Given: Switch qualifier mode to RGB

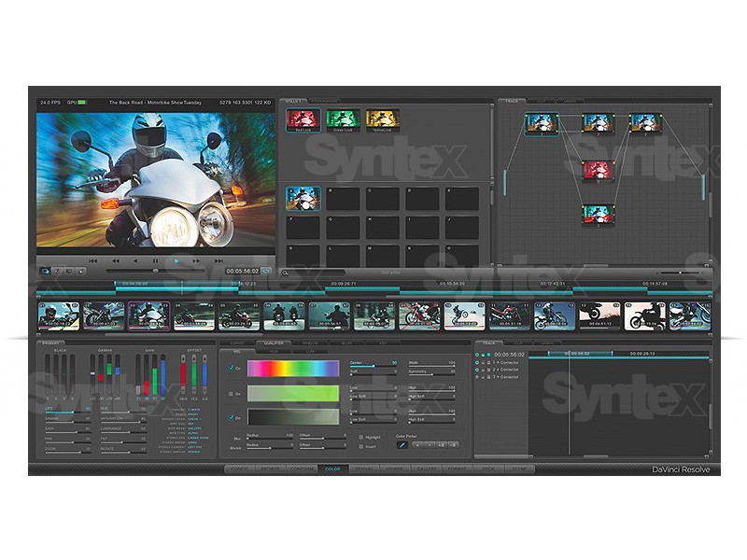Looking at the screenshot, I should click(x=273, y=352).
